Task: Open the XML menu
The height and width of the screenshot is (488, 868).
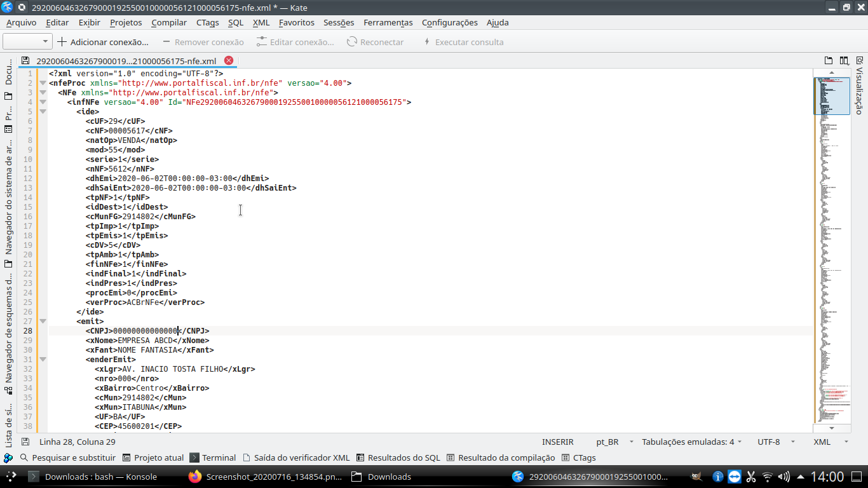Action: (261, 22)
